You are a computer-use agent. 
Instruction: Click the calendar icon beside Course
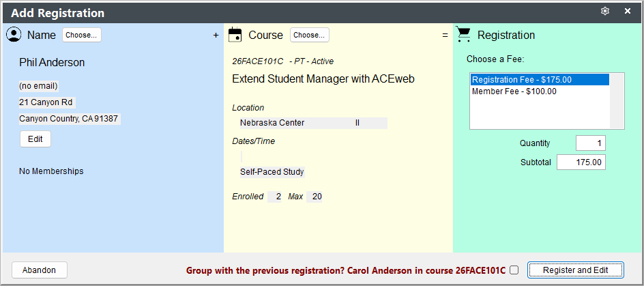pos(235,35)
